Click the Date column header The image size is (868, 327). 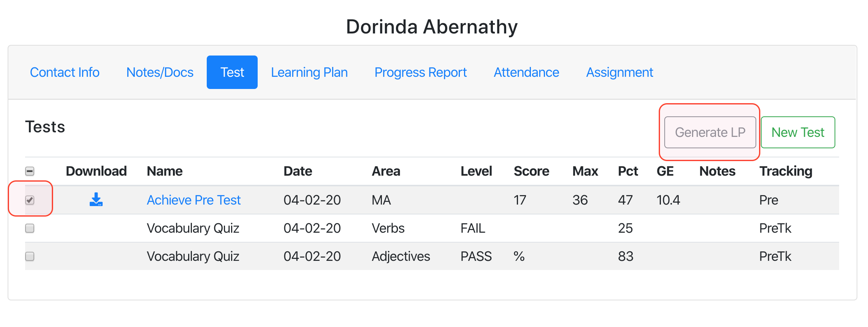pos(298,171)
